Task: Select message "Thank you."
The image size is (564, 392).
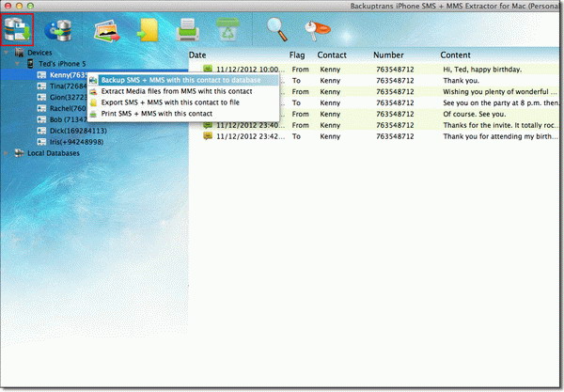Action: 462,80
